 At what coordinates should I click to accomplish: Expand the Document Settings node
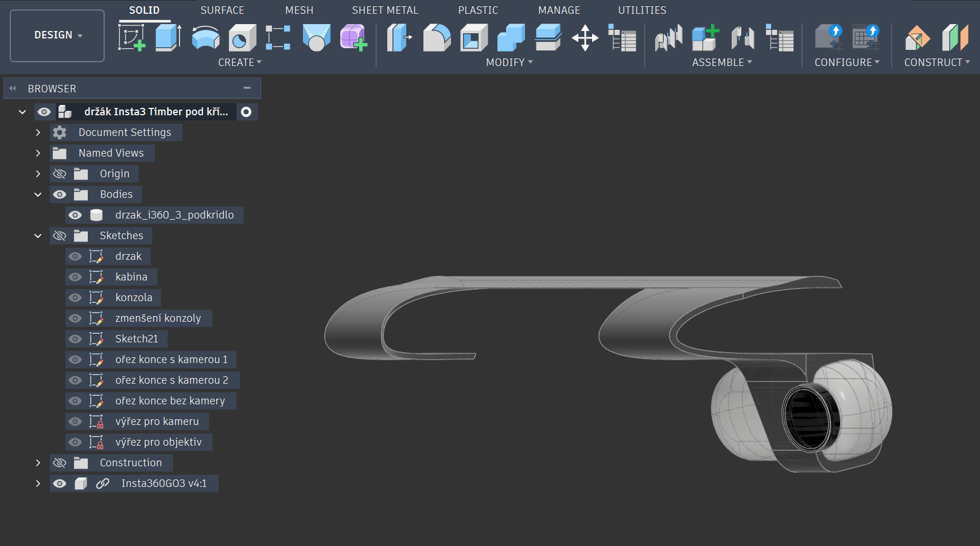(38, 132)
